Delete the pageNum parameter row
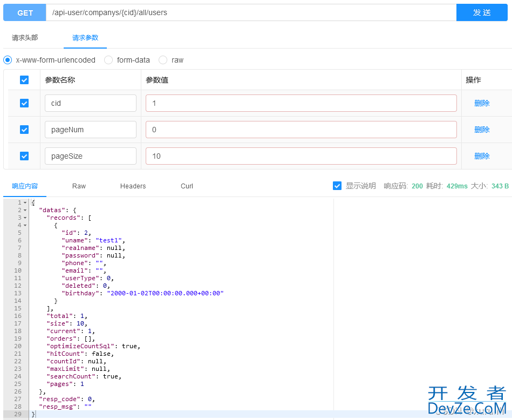Viewport: 512px width, 420px height. coord(482,130)
